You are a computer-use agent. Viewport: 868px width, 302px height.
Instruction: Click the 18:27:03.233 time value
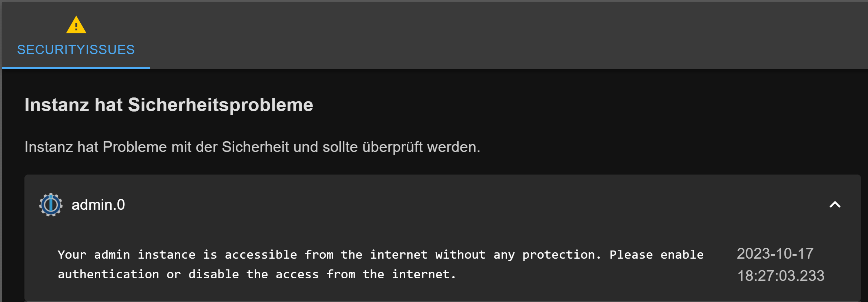click(781, 276)
